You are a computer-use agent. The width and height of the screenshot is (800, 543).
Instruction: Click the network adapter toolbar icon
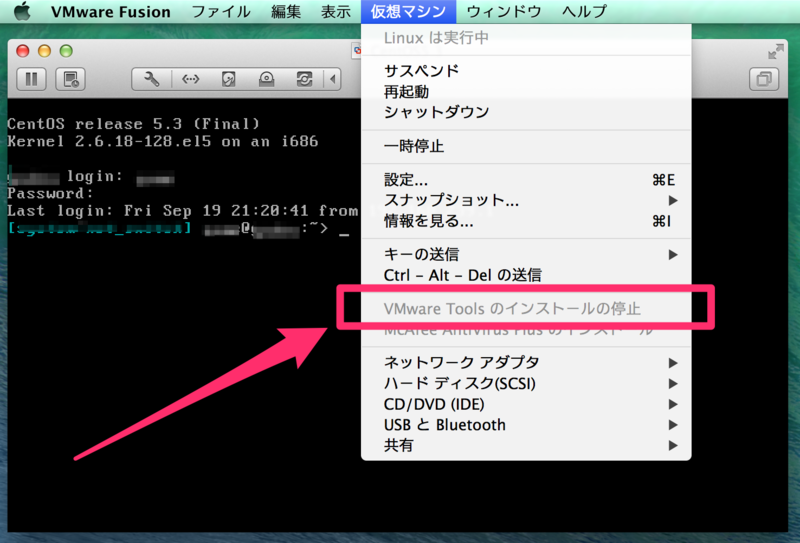click(x=190, y=79)
